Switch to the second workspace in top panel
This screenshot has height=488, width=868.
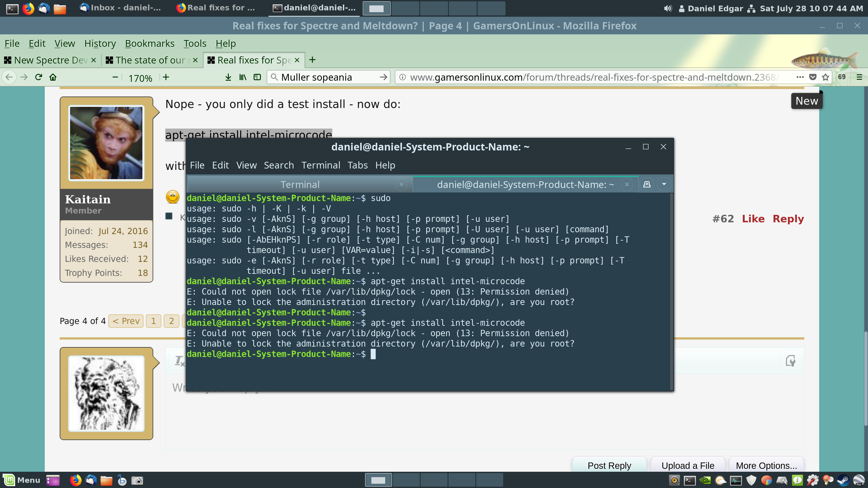(405, 8)
